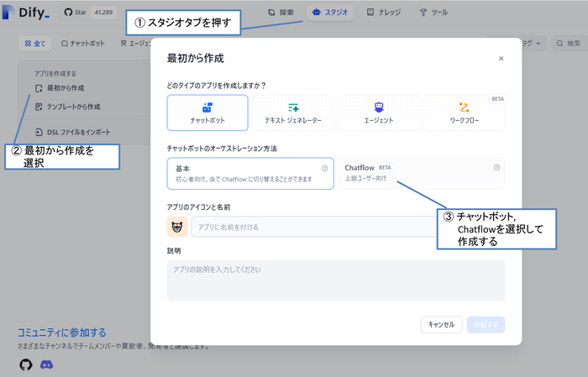Viewport: 588px width, 377px height.
Task: Click the app icon emoji picker
Action: [x=177, y=227]
